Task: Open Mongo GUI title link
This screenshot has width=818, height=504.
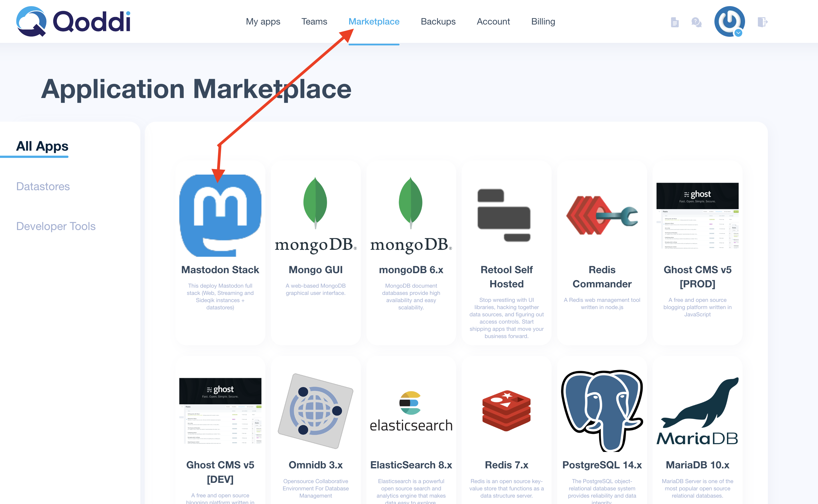Action: click(315, 270)
